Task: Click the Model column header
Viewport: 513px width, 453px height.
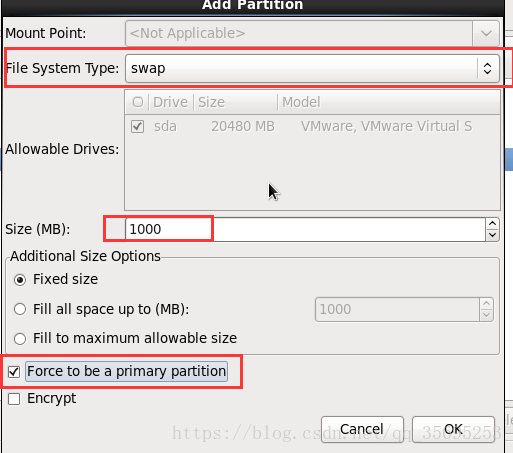Action: 389,102
